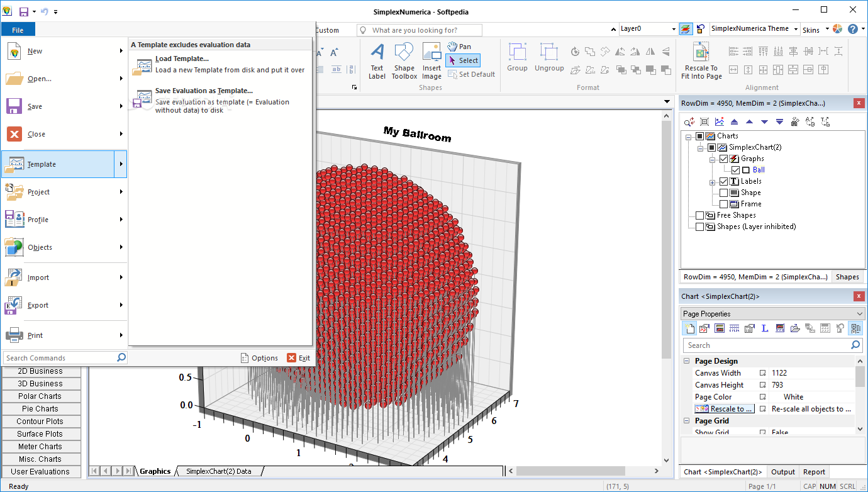
Task: Click the Page Color value White
Action: (794, 397)
